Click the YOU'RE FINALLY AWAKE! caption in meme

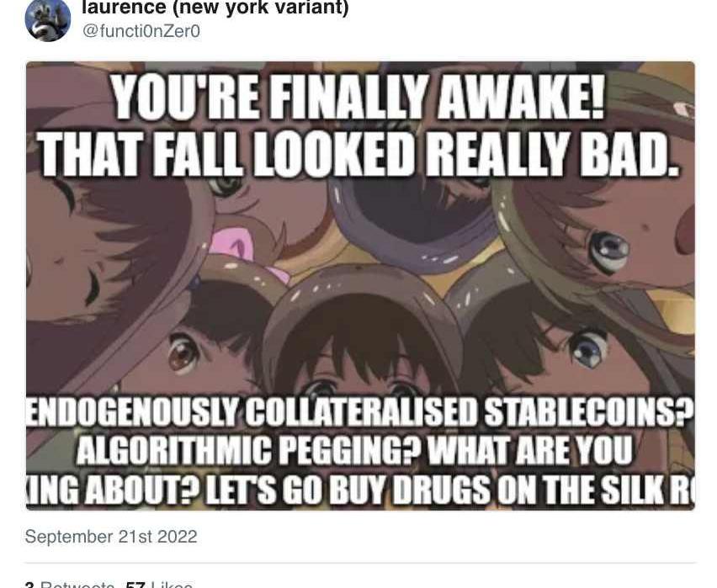(x=358, y=97)
